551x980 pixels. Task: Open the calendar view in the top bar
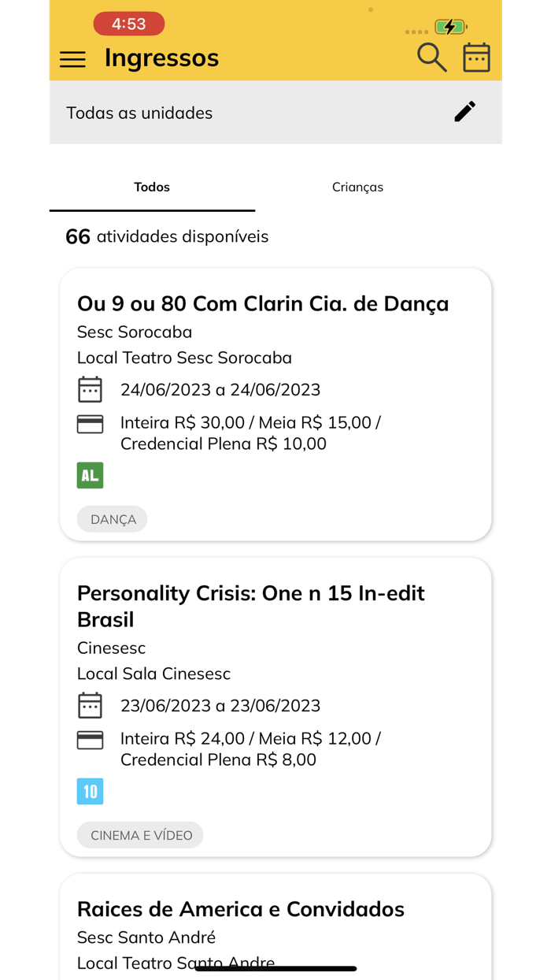click(x=476, y=57)
